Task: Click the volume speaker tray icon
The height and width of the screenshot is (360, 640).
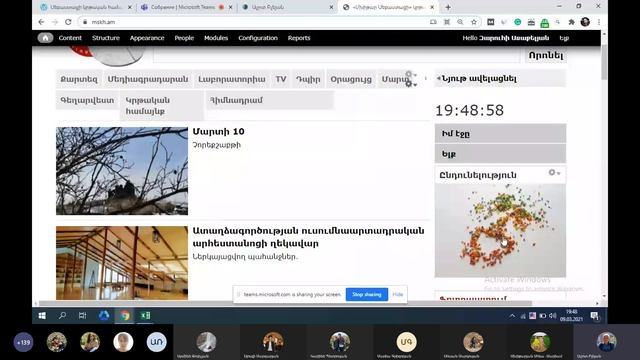Action: click(x=553, y=316)
